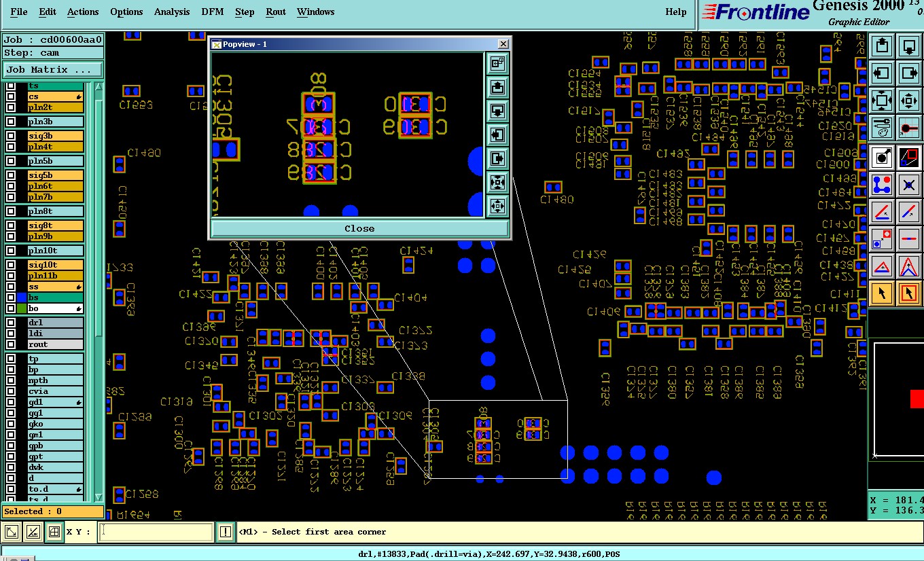Toggle the cs layer checkbox
The image size is (924, 561).
coord(11,97)
